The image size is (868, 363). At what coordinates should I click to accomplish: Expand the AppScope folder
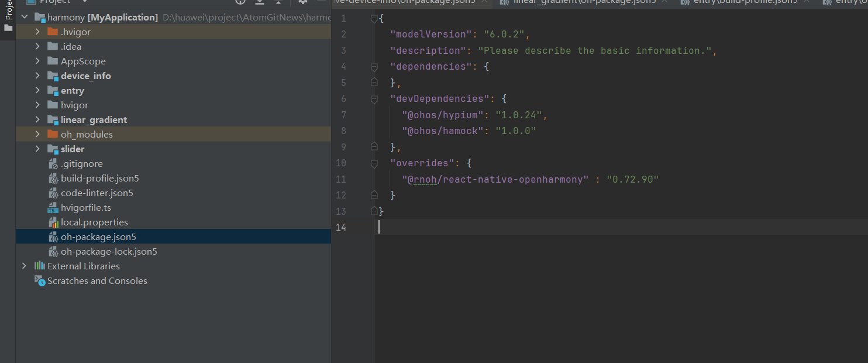37,61
